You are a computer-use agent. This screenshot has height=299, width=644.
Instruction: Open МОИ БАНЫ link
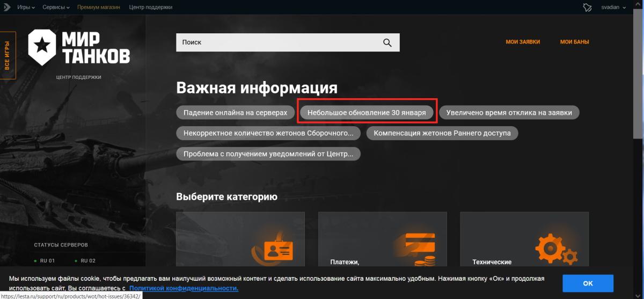[x=574, y=42]
